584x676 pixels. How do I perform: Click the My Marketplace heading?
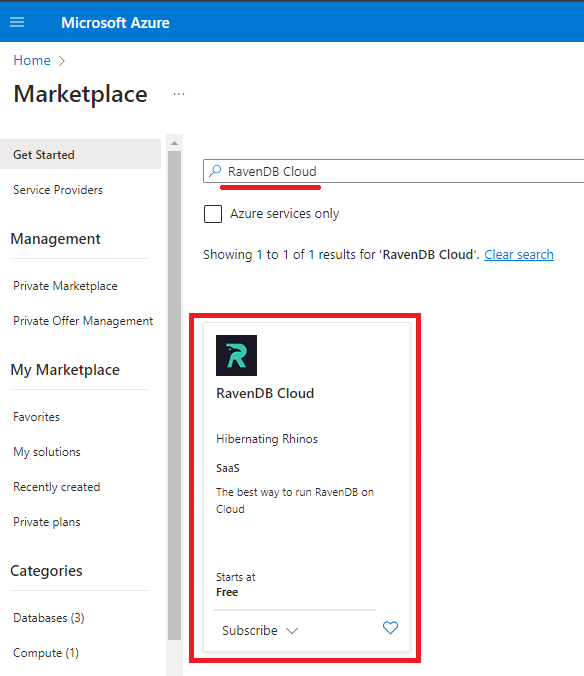(x=65, y=370)
